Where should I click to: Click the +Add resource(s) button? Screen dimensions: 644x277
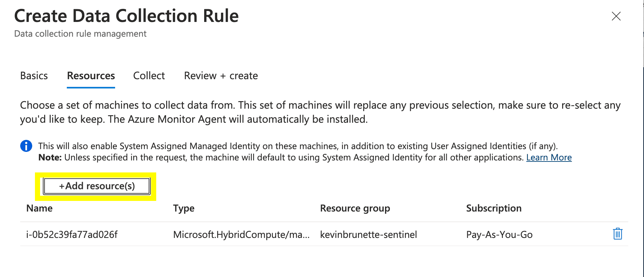click(97, 186)
